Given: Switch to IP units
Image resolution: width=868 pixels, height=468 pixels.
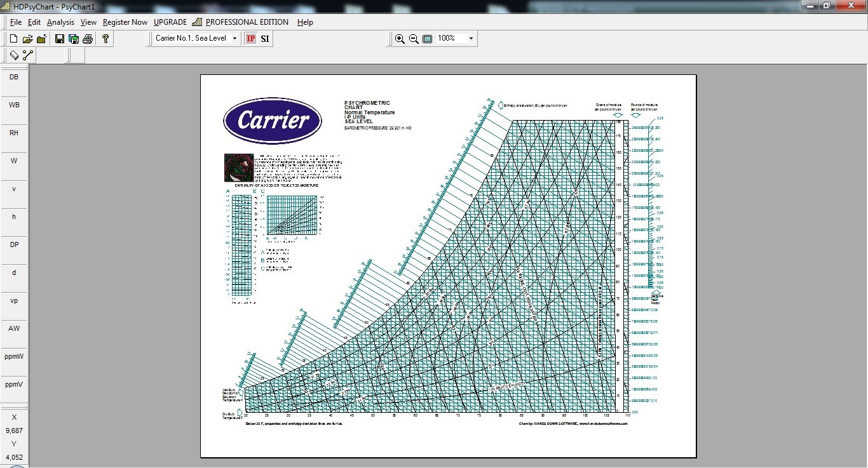Looking at the screenshot, I should [251, 39].
